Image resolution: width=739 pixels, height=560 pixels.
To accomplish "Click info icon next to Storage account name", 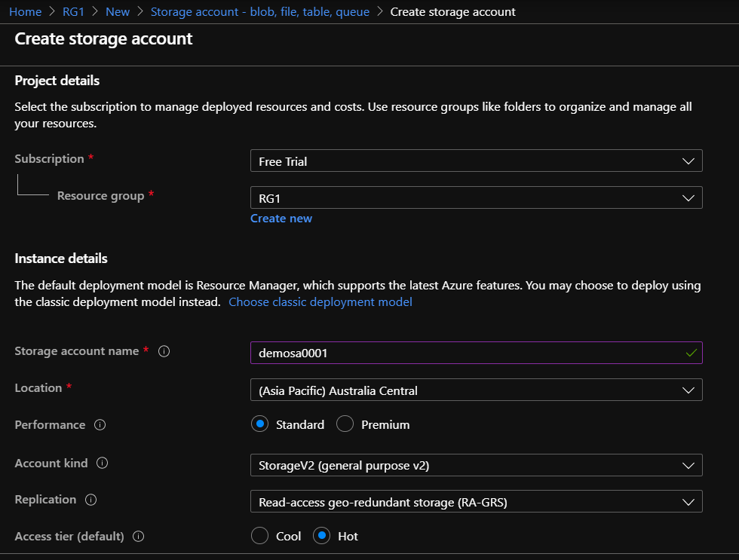I will click(164, 351).
